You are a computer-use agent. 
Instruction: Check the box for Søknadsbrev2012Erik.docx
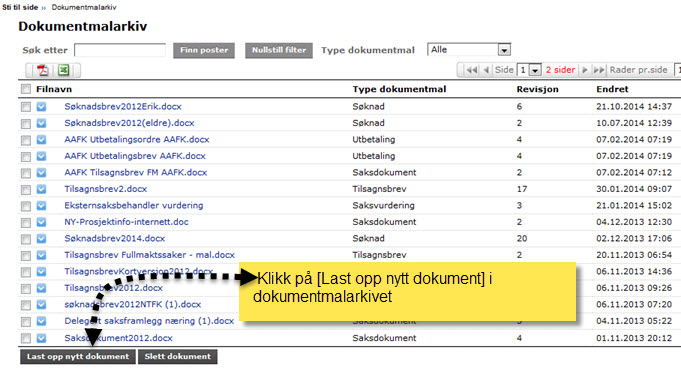point(26,106)
